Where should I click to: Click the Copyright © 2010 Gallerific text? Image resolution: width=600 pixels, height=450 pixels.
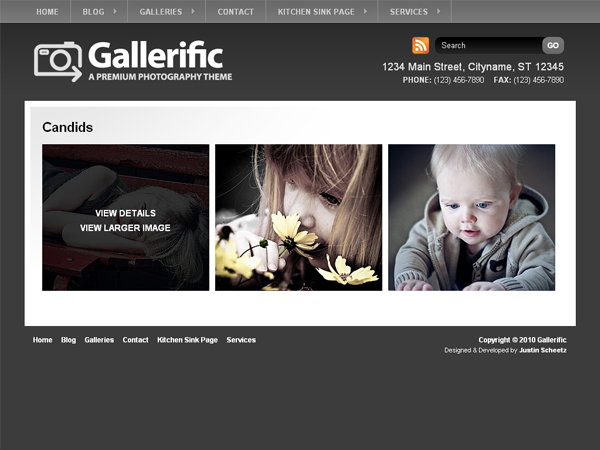(522, 340)
